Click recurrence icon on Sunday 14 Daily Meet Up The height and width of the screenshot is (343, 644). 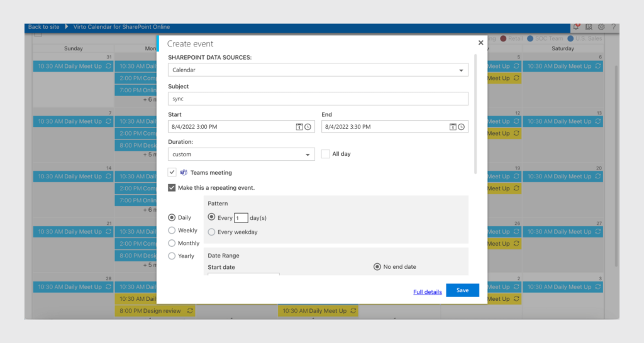(x=108, y=177)
